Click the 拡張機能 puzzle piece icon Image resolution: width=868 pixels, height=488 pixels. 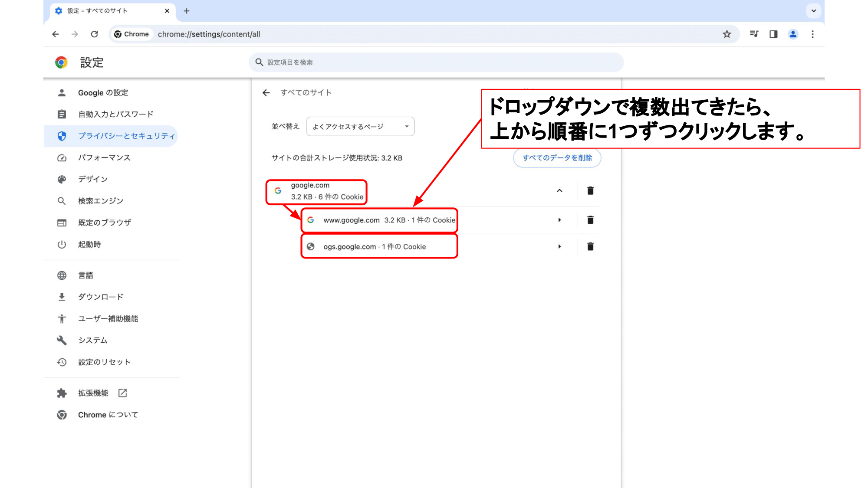[62, 393]
